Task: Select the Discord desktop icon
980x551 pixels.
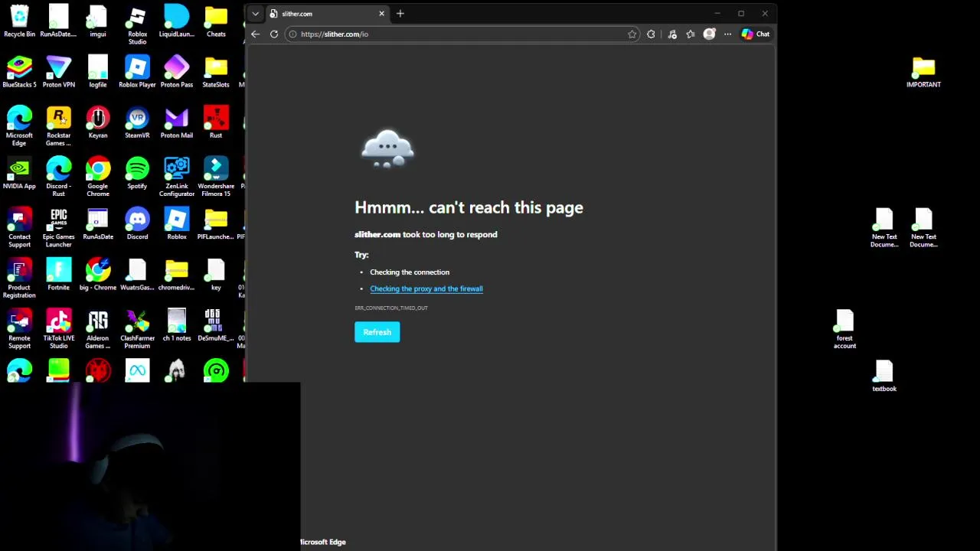Action: (137, 223)
